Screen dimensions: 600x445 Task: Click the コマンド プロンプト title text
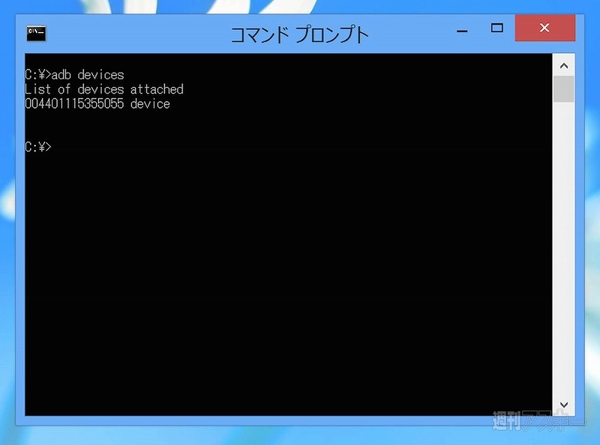[x=299, y=35]
